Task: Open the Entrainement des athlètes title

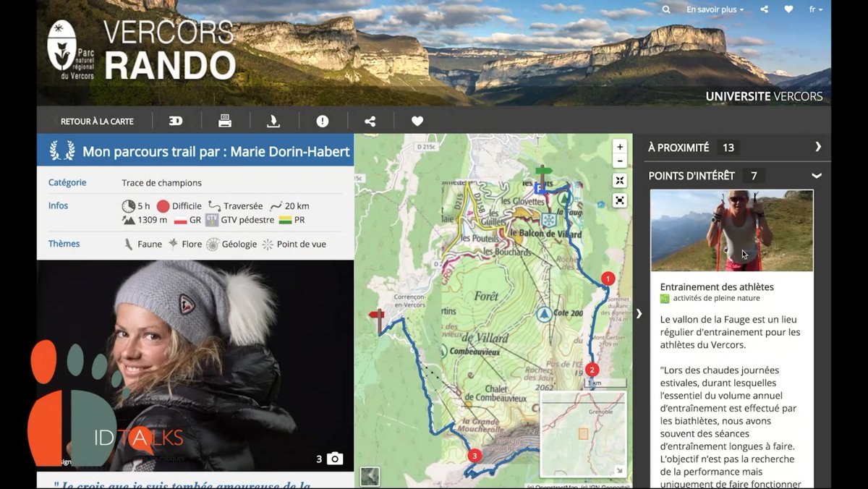Action: coord(717,286)
